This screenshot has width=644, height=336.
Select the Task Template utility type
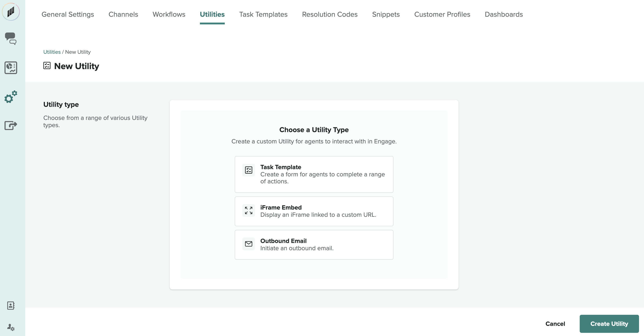314,174
